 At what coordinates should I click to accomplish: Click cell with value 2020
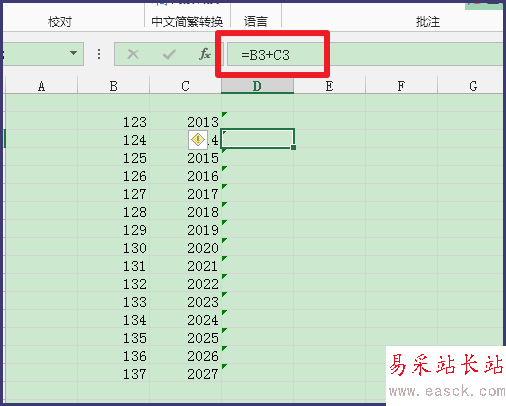185,247
